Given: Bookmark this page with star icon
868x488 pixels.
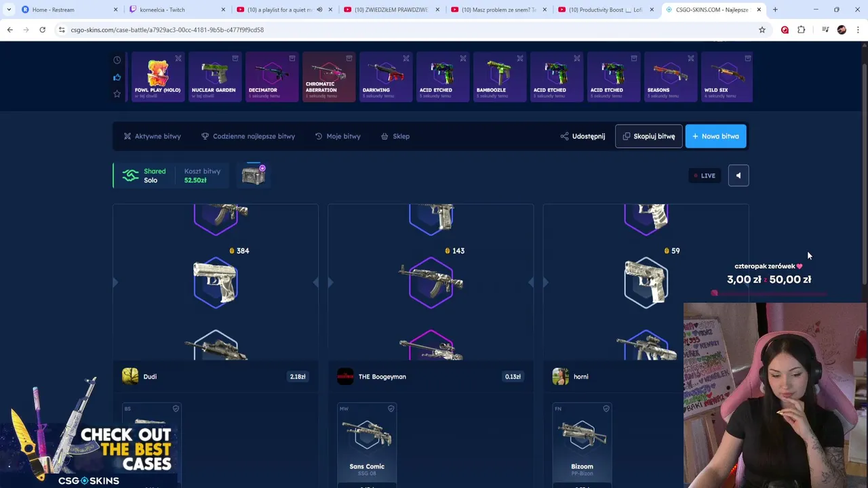Looking at the screenshot, I should click(762, 30).
